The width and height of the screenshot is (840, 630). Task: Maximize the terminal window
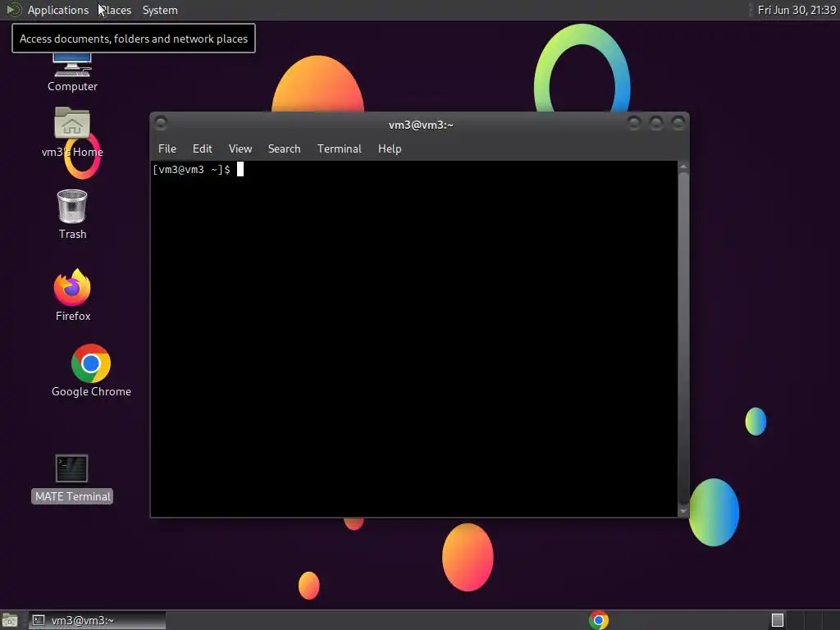pos(655,123)
